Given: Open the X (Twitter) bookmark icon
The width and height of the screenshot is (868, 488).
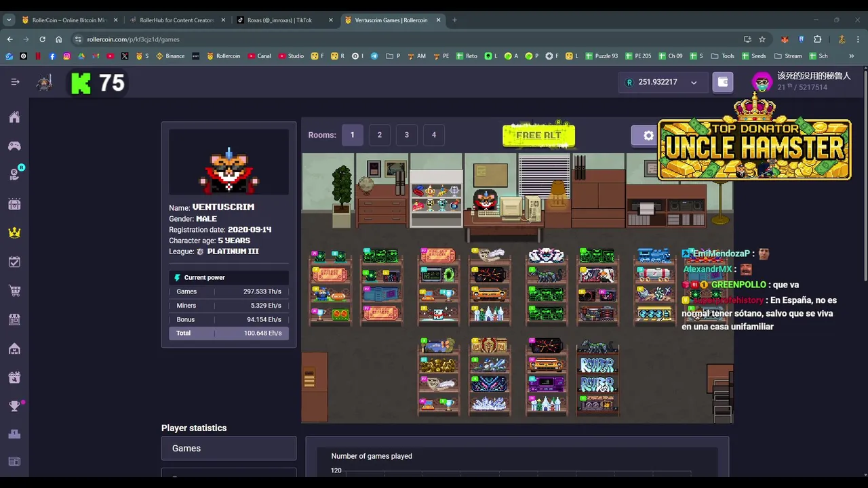Looking at the screenshot, I should coord(124,56).
